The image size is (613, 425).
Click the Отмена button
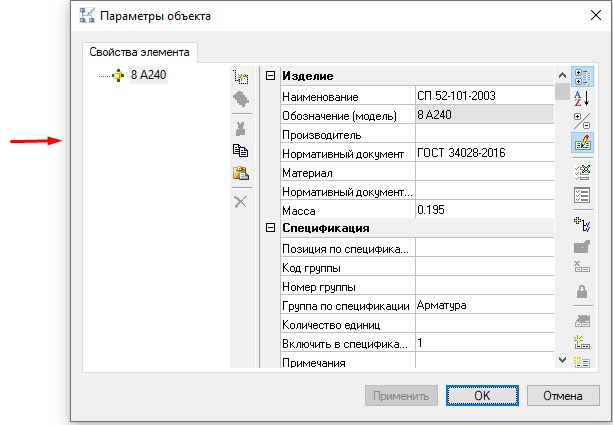562,395
